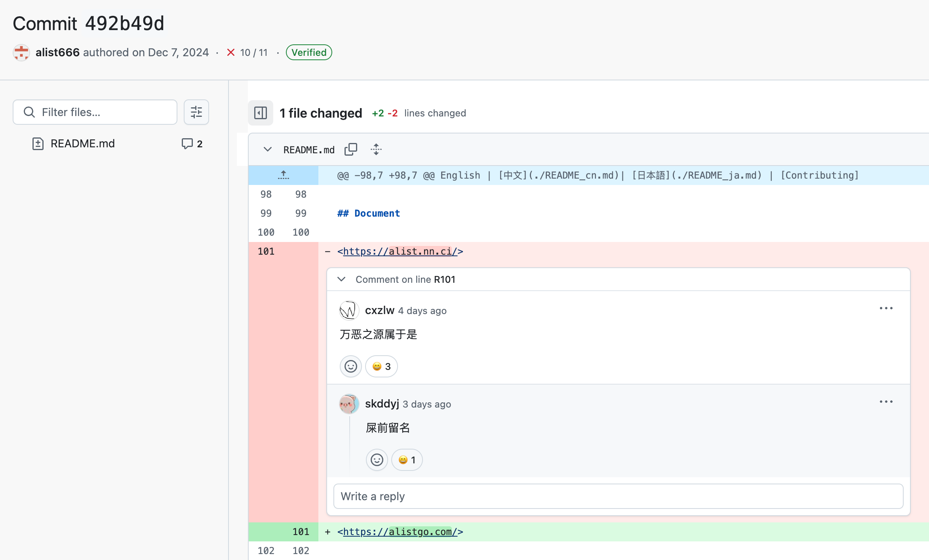The image size is (929, 560).
Task: Open the alist666 author profile link
Action: tap(57, 52)
